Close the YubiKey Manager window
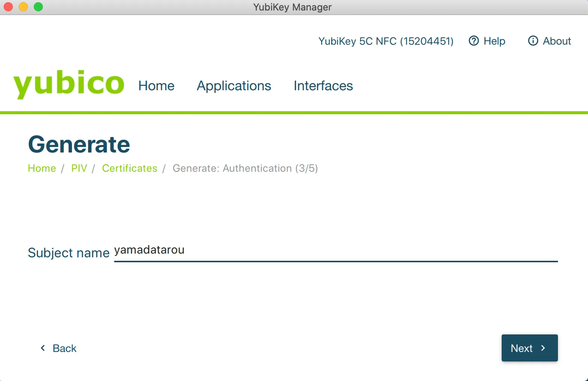The height and width of the screenshot is (381, 588). pos(8,7)
